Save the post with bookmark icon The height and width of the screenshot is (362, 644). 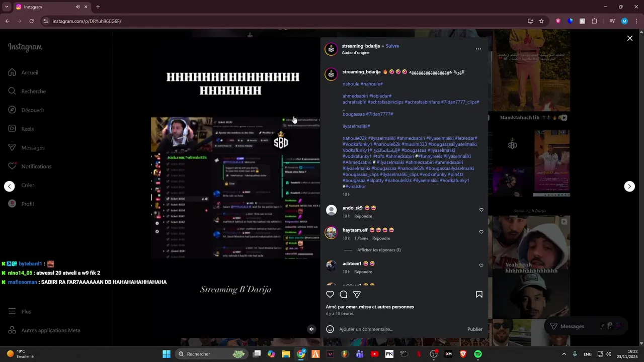(479, 294)
